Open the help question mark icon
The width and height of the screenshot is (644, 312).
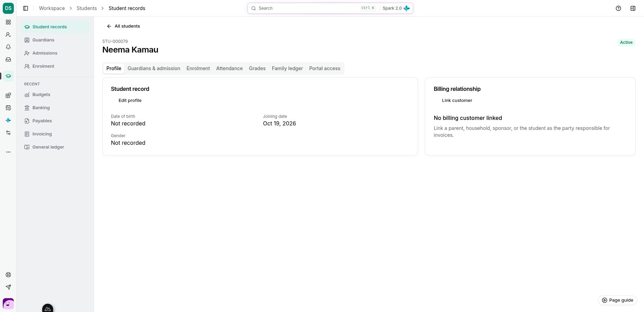pos(618,8)
